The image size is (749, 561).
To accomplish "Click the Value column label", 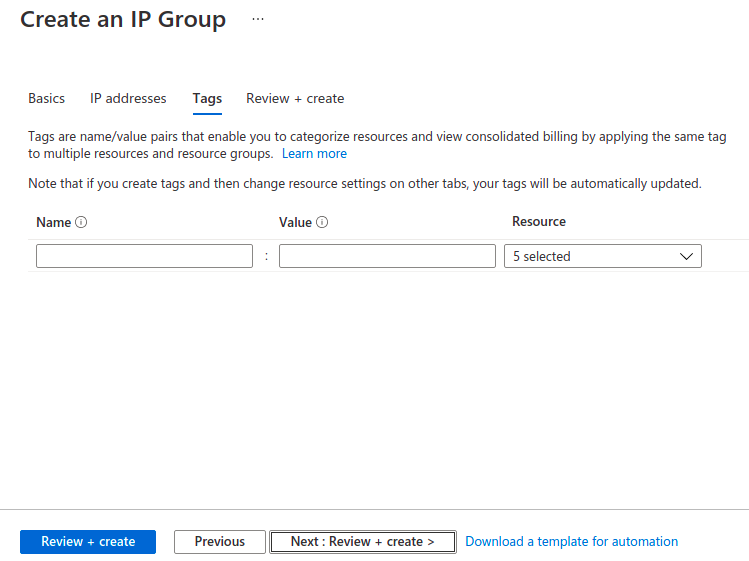I will [x=295, y=223].
